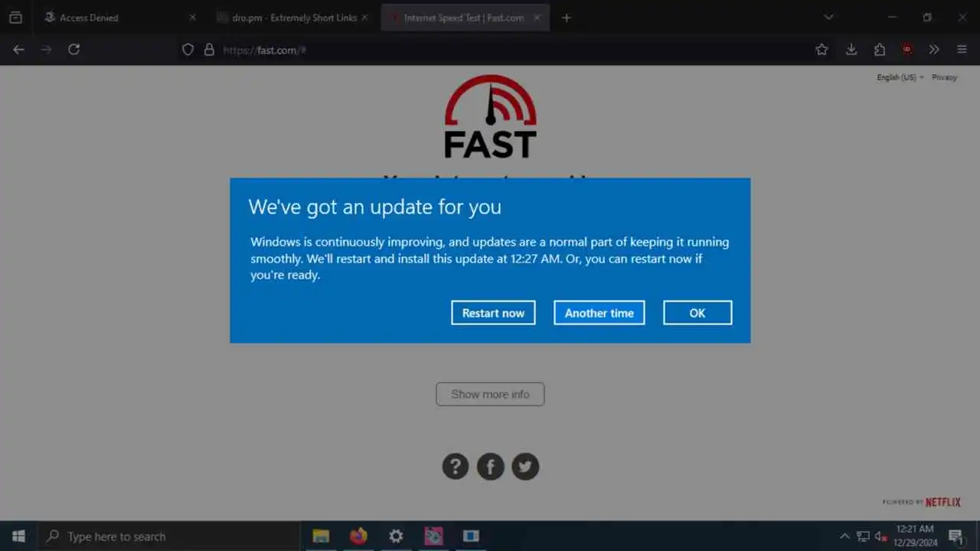Show hidden system tray icons
The image size is (980, 551).
844,536
